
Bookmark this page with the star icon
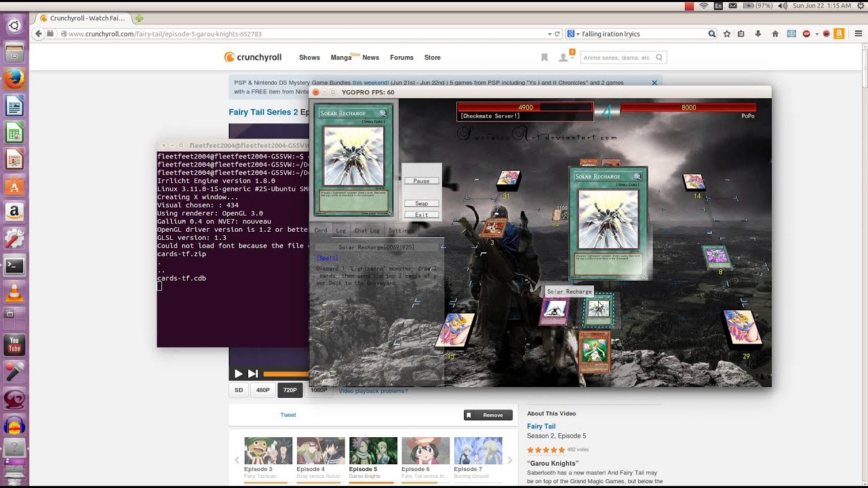(727, 34)
